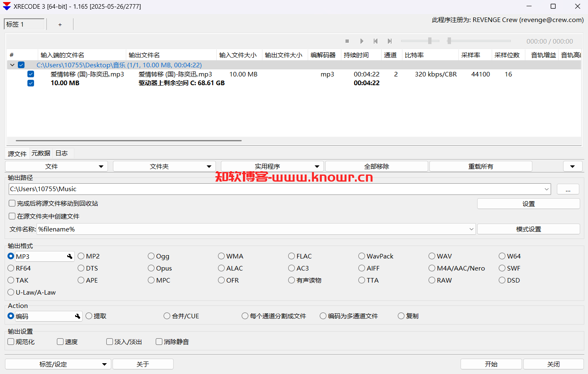The height and width of the screenshot is (374, 588).
Task: Sort by 比特率 column header
Action: [430, 55]
